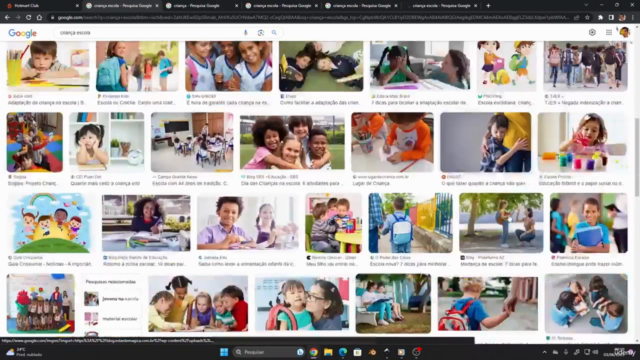Open Google quick settings gear
640x360 pixels.
[592, 33]
